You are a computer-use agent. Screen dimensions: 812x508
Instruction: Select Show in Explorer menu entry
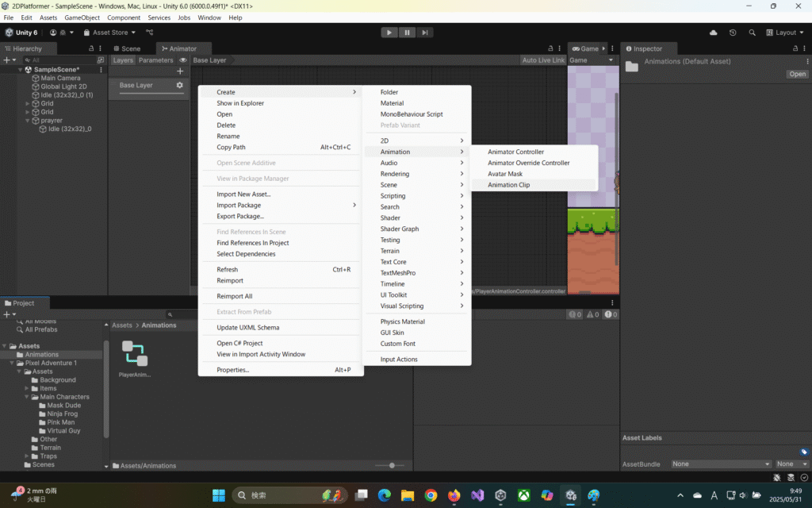tap(280, 103)
